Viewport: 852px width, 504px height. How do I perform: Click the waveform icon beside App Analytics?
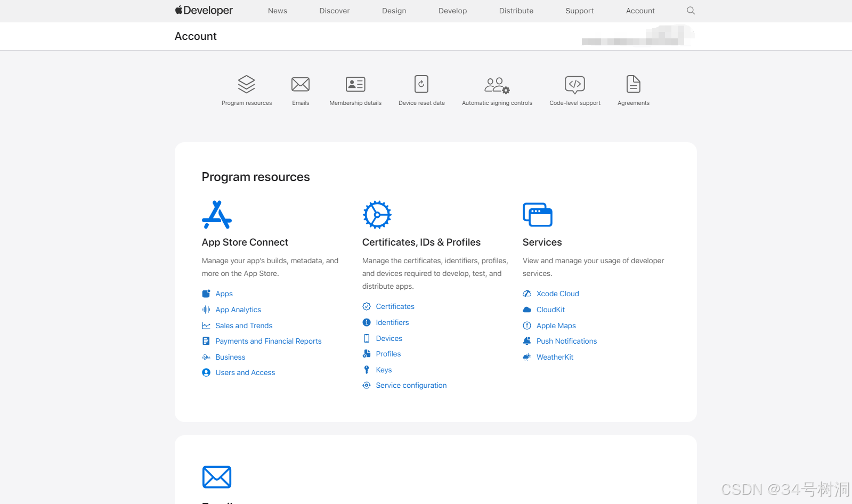coord(206,310)
